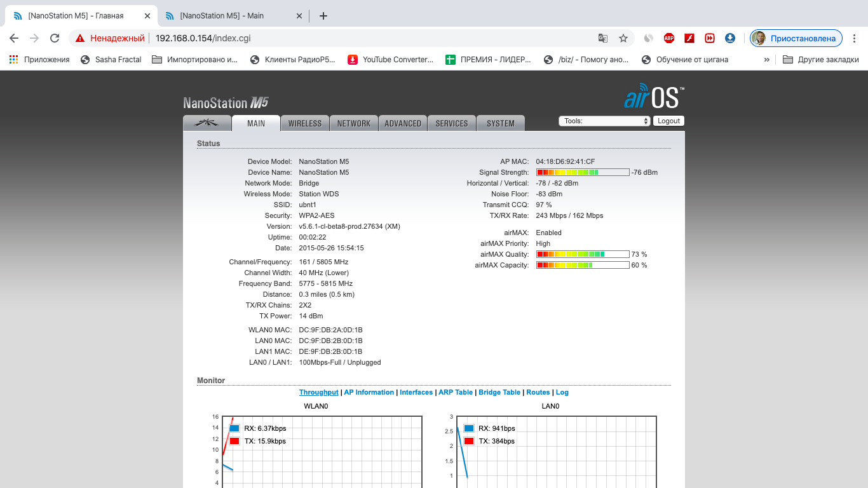Click the WLAN0 MAC value DC:9F:DB:2A:0D:1B

[x=331, y=330]
